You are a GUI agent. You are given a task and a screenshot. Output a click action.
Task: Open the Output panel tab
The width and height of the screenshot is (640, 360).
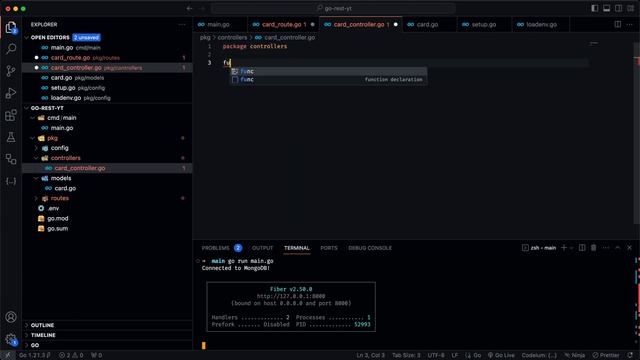tap(262, 248)
